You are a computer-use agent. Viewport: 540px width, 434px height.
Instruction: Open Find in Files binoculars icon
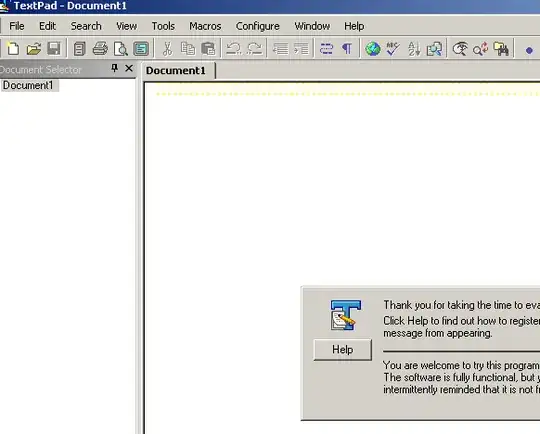501,49
